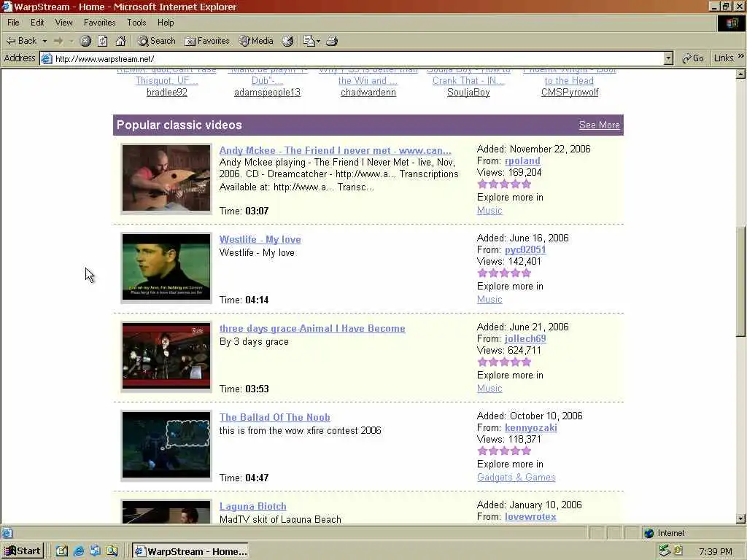Visit SouljaBoy user link
The height and width of the screenshot is (560, 747).
[x=468, y=93]
